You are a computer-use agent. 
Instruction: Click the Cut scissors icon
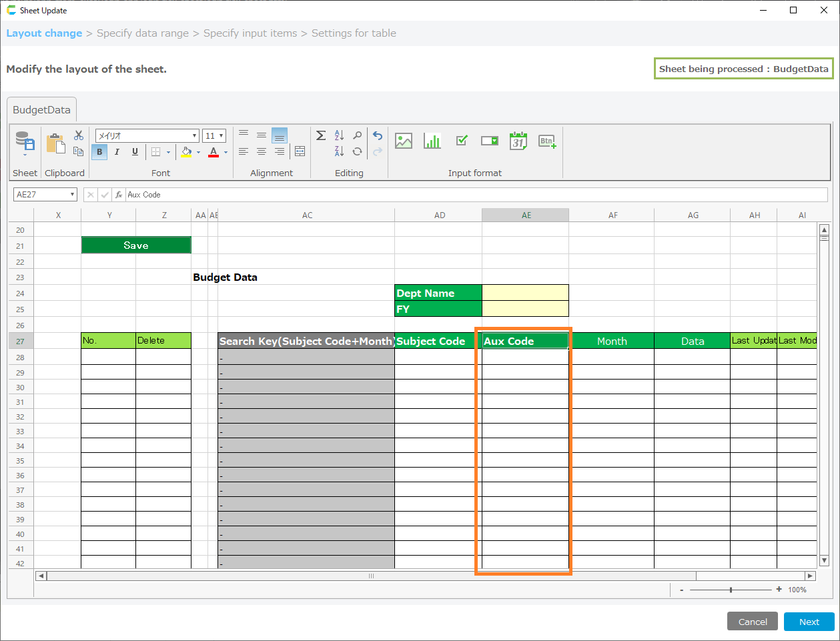(x=79, y=135)
